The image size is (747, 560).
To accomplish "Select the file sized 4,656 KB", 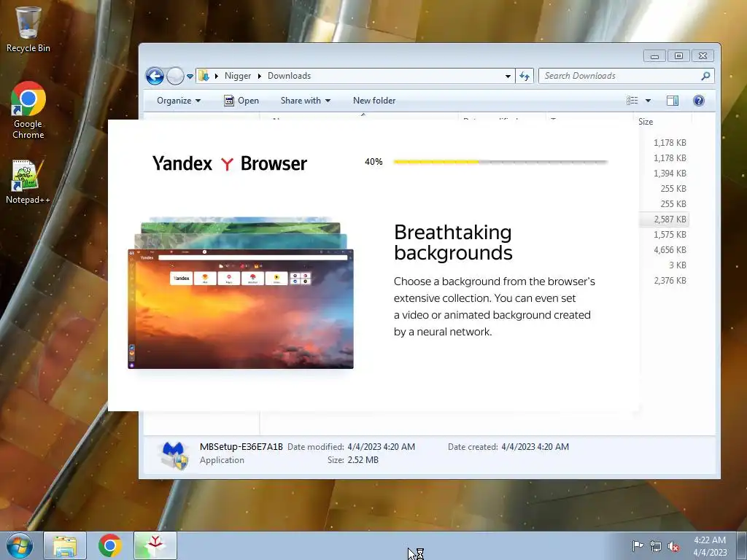I will click(x=670, y=249).
